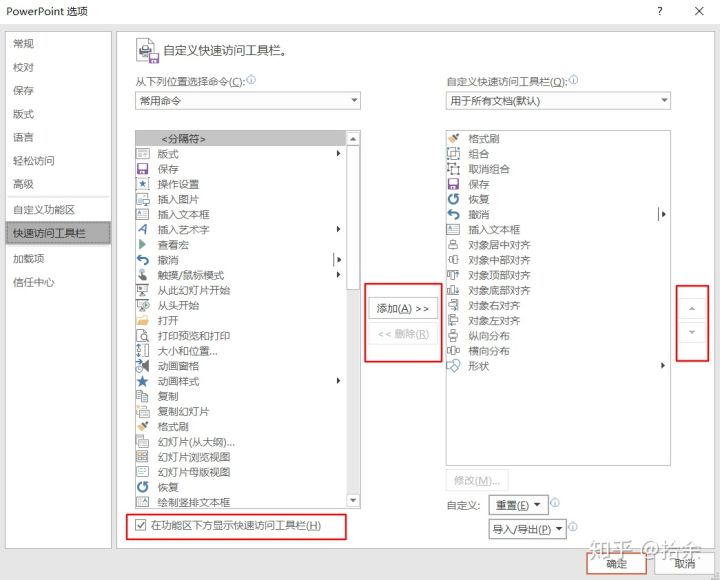720x580 pixels.
Task: Select 撤消 arrow icon in left list
Action: [x=143, y=260]
